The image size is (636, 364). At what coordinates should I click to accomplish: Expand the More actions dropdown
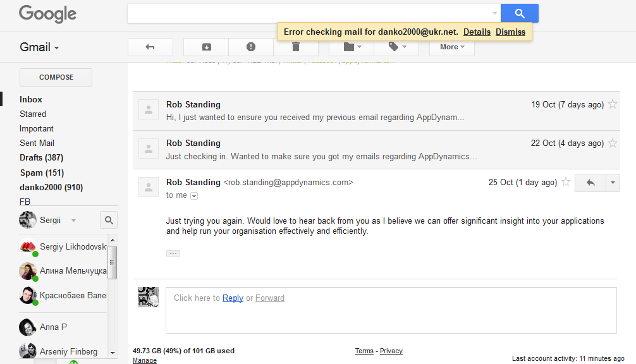click(451, 47)
